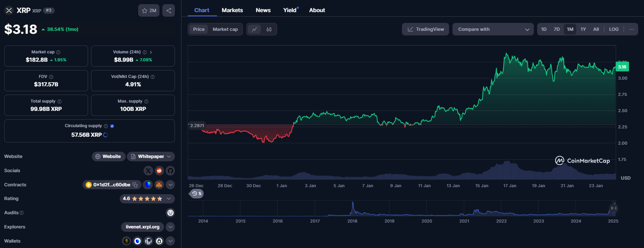Click the XRP coin logo icon
The width and height of the screenshot is (644, 248).
pos(9,10)
